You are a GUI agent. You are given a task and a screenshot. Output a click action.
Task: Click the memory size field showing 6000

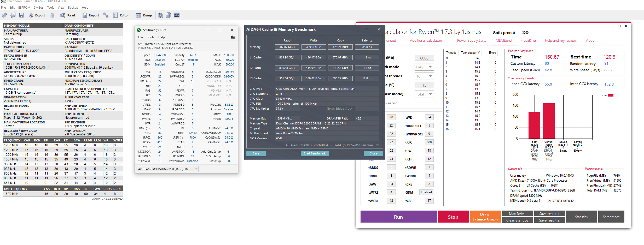point(424,58)
